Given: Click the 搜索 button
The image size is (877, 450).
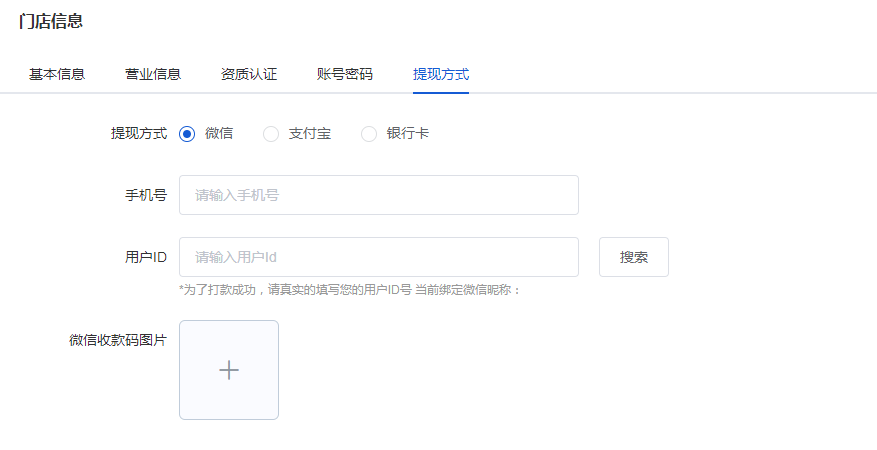Looking at the screenshot, I should pos(634,257).
